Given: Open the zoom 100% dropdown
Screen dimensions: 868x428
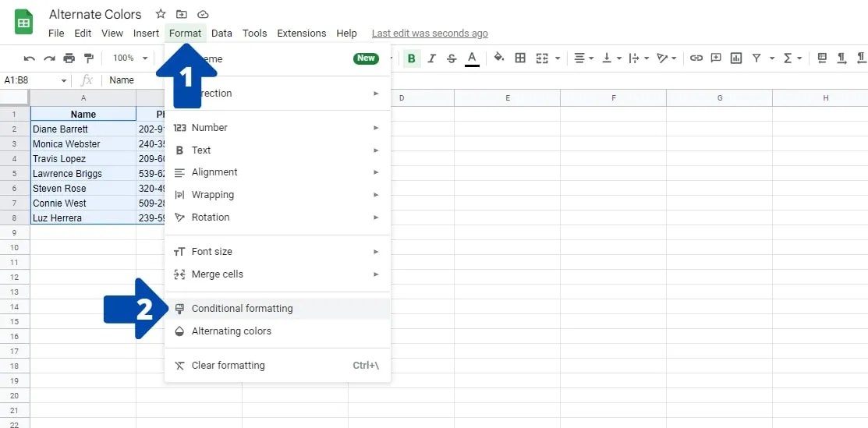Looking at the screenshot, I should pyautogui.click(x=130, y=58).
